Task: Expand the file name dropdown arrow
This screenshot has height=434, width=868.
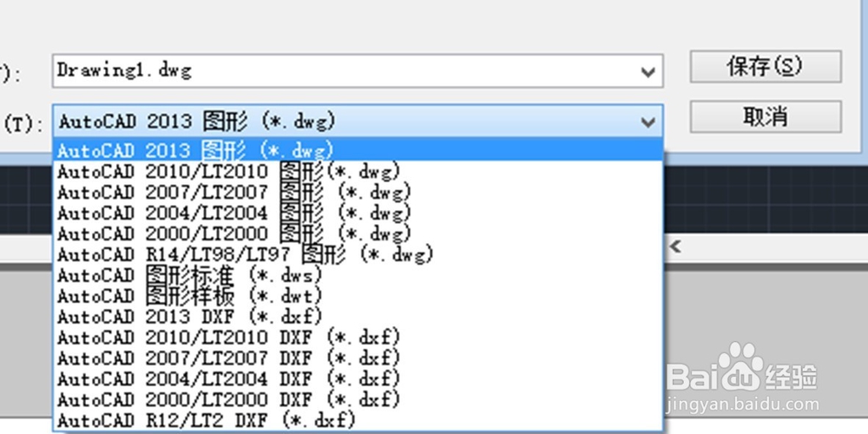Action: tap(648, 71)
